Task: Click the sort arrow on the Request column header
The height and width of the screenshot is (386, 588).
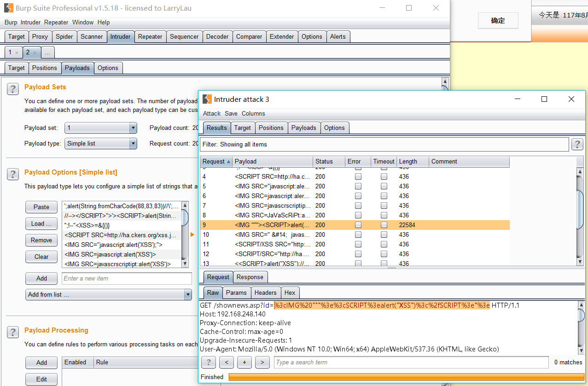Action: 229,162
